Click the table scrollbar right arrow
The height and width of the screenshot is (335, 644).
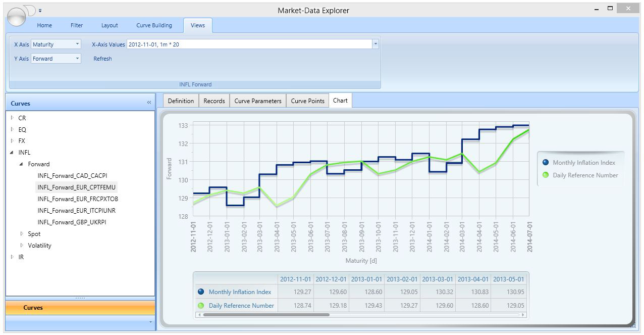[x=523, y=315]
